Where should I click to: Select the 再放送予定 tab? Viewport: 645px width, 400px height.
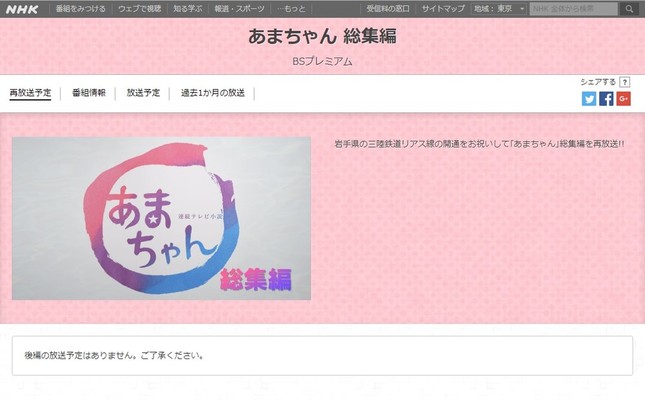tap(30, 93)
